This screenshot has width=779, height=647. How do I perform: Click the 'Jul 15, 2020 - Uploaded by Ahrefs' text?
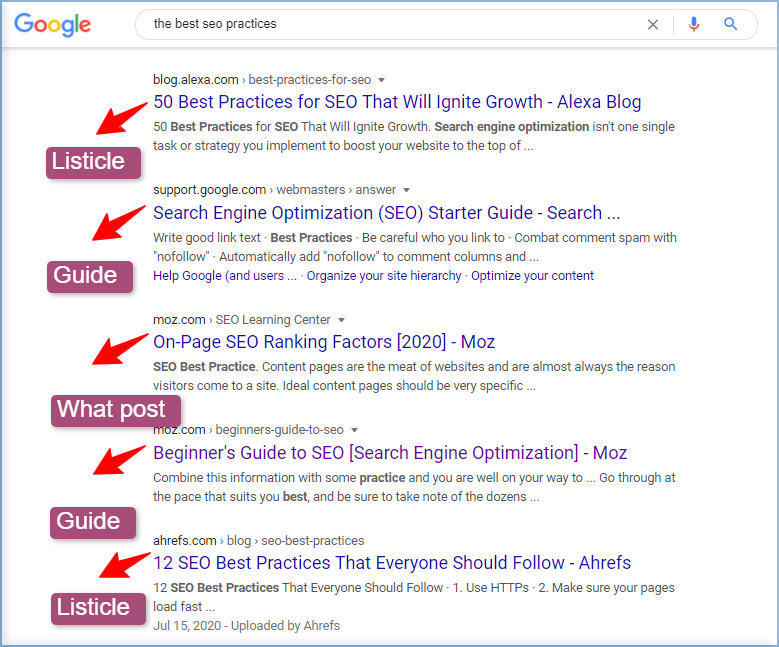tap(246, 626)
